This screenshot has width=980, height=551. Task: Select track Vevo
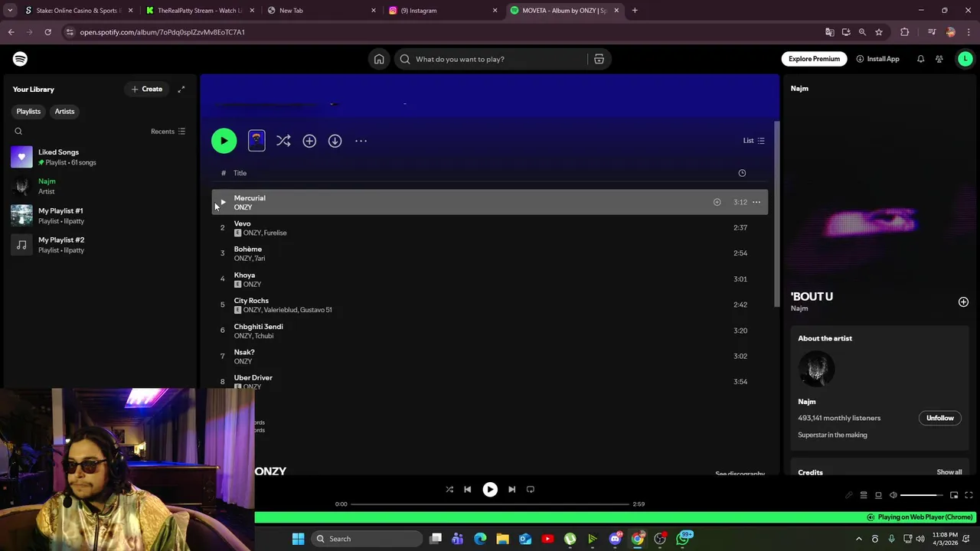[x=490, y=228]
